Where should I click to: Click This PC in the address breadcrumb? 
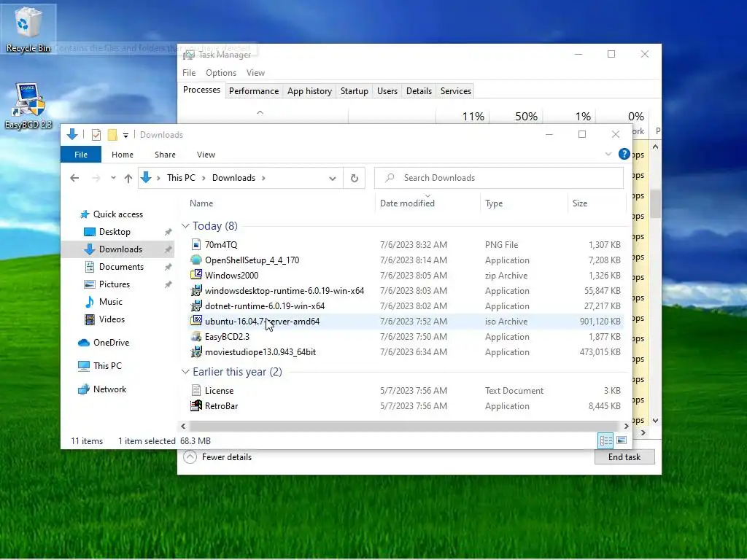coord(181,178)
